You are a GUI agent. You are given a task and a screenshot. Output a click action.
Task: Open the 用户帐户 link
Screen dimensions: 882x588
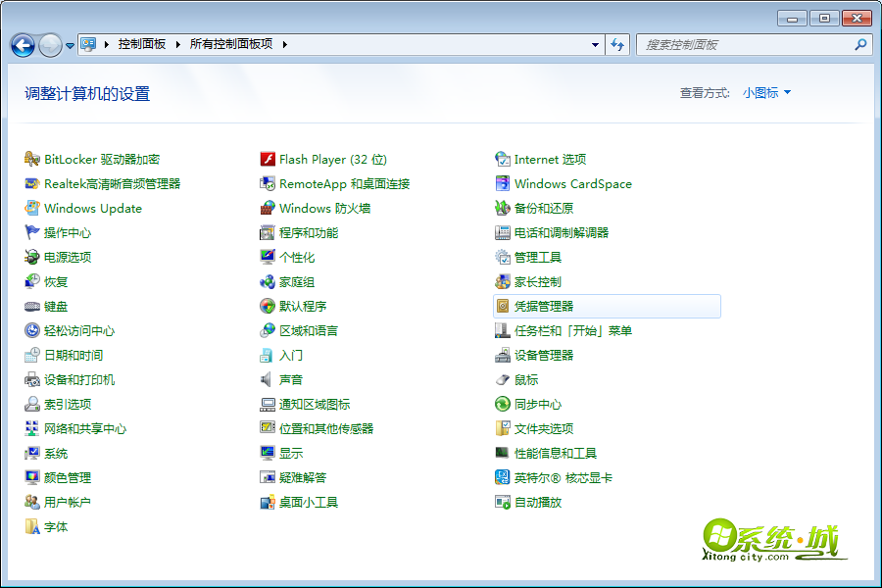coord(68,502)
